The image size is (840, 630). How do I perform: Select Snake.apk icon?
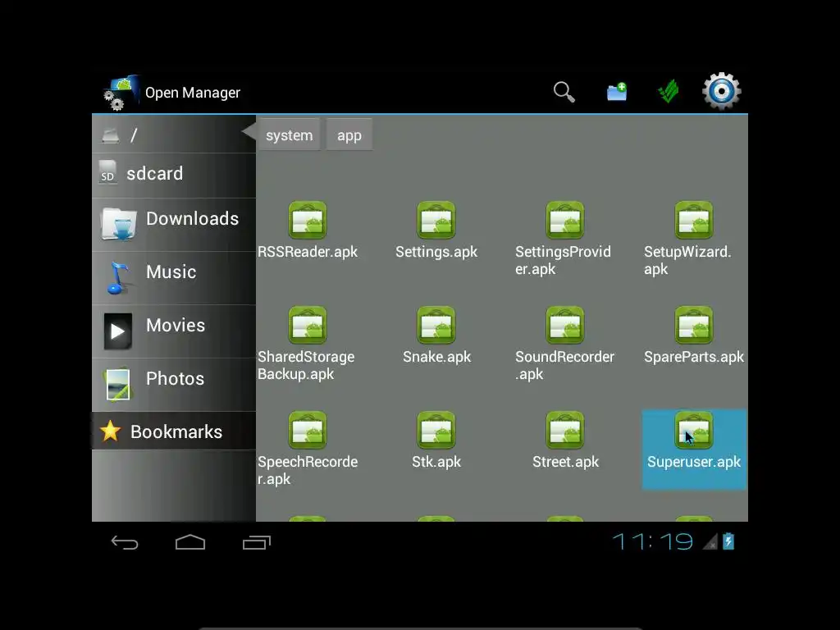(436, 325)
